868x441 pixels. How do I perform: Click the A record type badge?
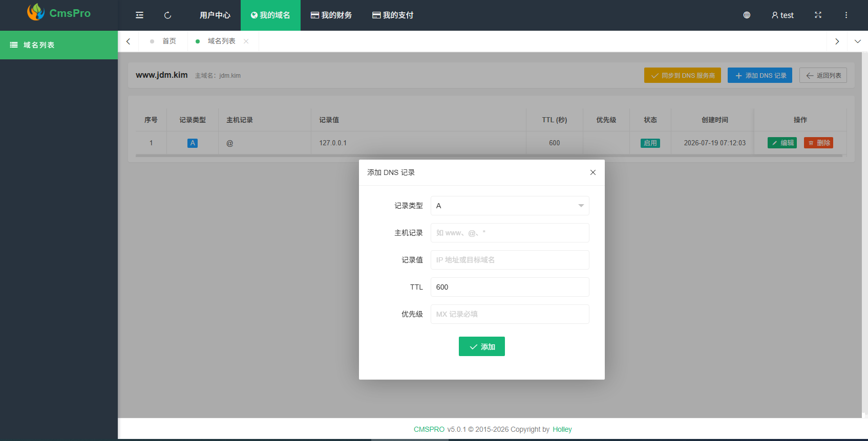point(193,143)
